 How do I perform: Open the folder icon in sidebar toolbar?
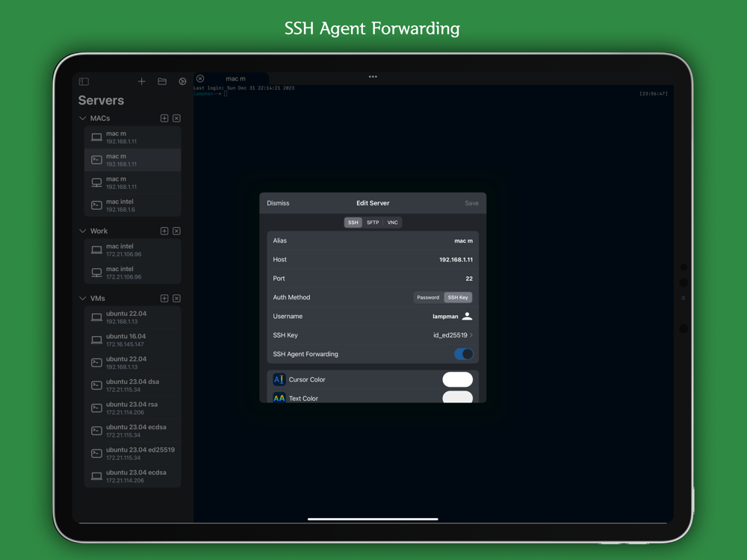(x=162, y=81)
